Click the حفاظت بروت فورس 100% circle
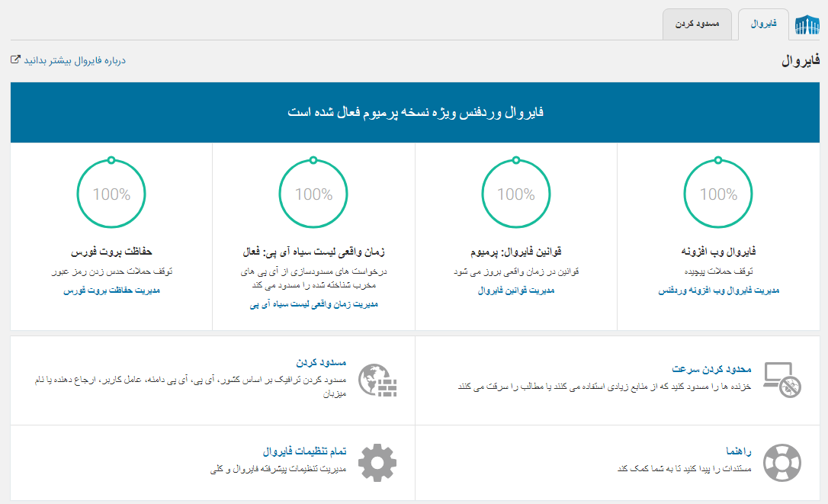828x504 pixels. 111,194
